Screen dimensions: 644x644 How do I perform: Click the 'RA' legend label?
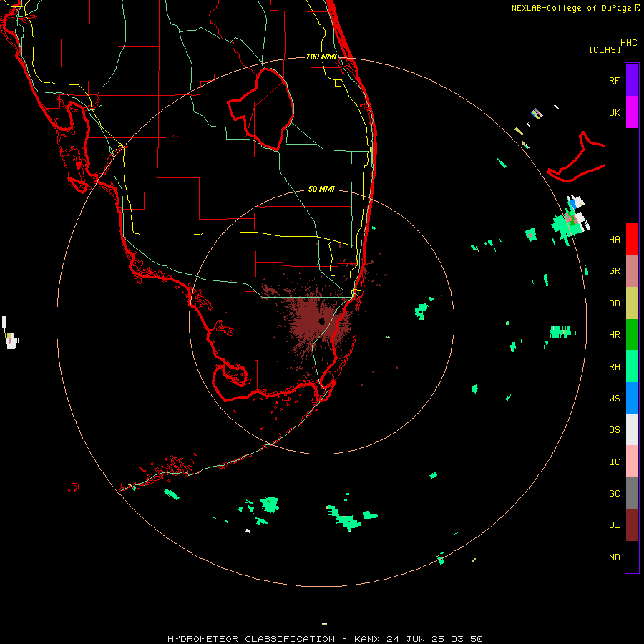pos(614,367)
